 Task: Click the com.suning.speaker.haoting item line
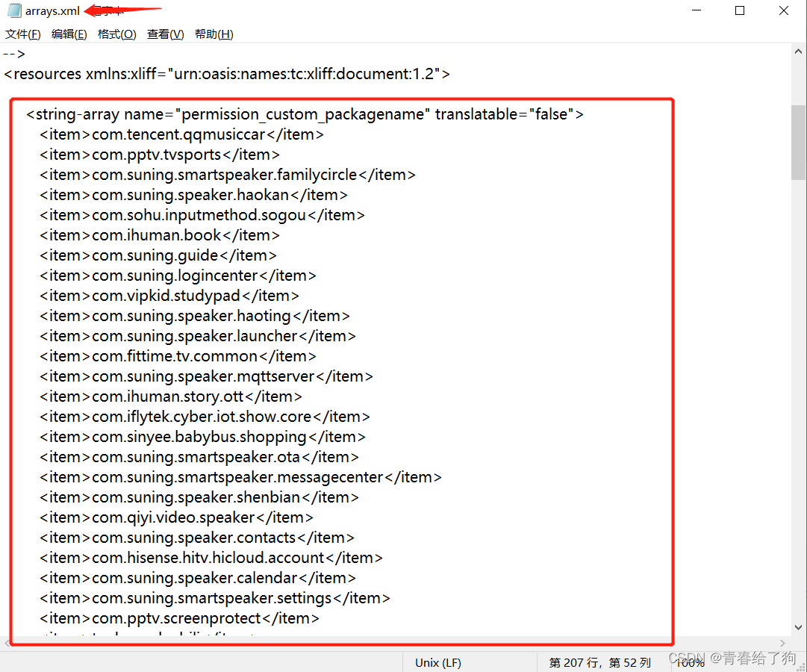[195, 316]
